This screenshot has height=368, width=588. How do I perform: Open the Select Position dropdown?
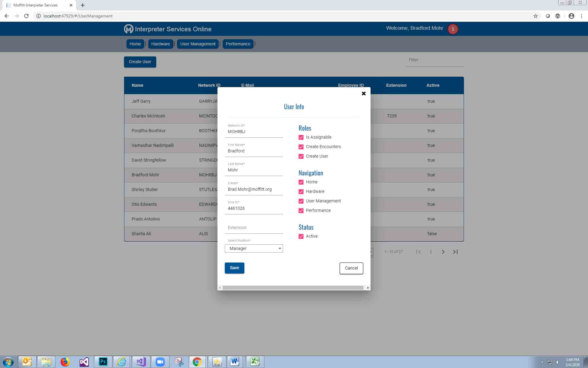coord(254,248)
